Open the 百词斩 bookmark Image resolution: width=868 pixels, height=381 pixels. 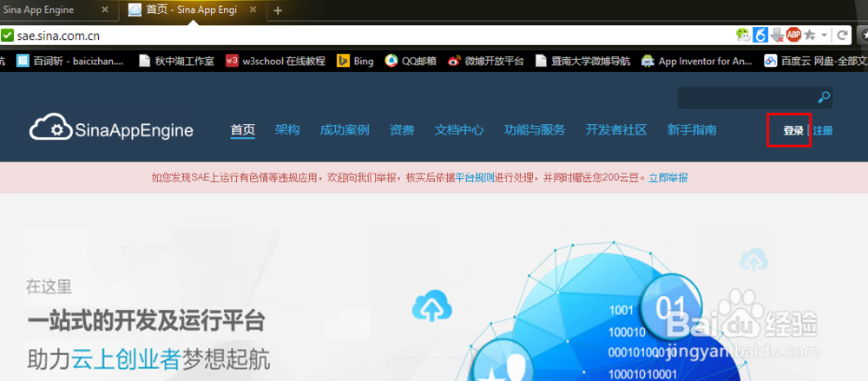click(x=70, y=61)
